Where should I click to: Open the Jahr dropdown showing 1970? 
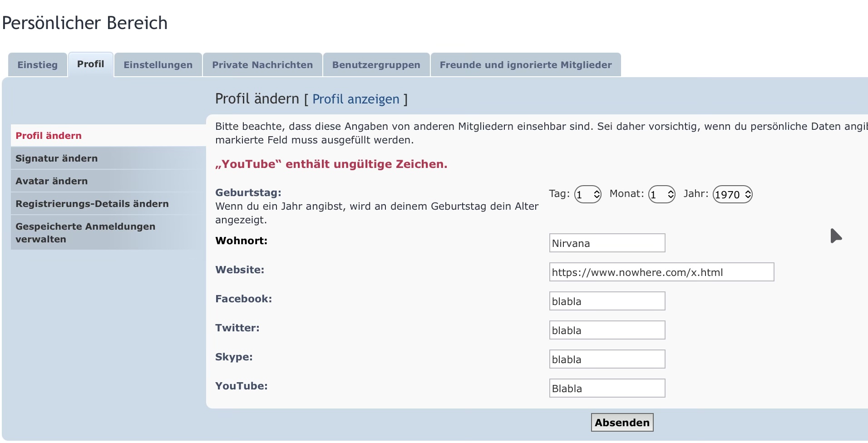733,194
